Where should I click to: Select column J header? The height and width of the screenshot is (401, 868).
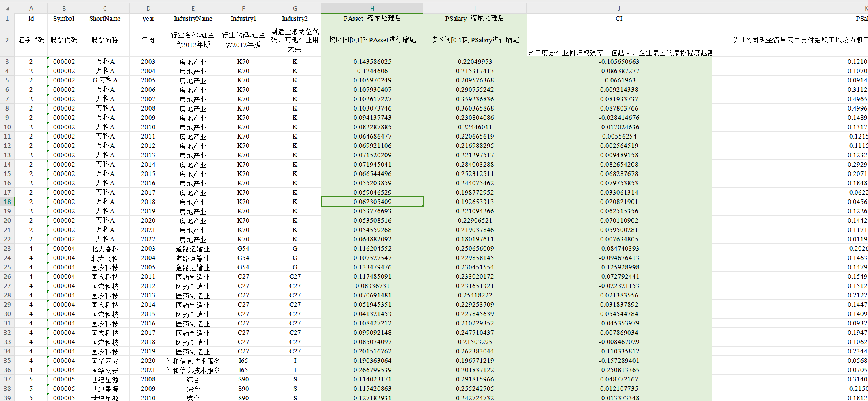pos(619,8)
